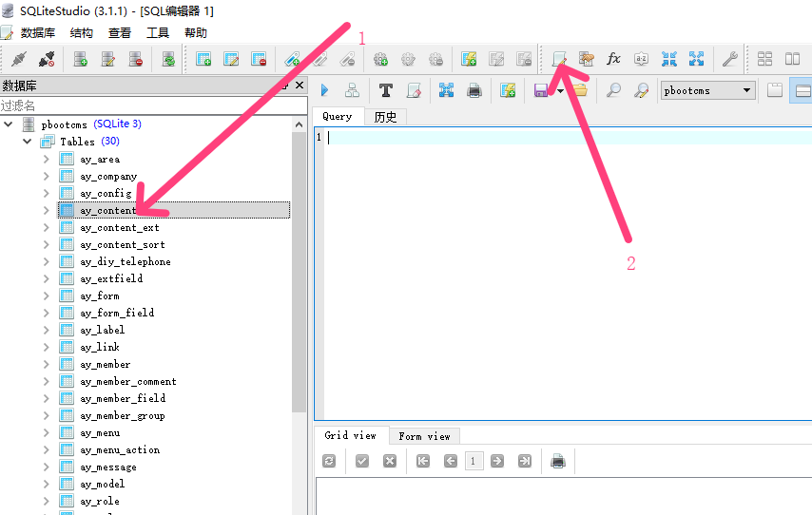
Task: Expand the ay_member table node
Action: pos(46,364)
